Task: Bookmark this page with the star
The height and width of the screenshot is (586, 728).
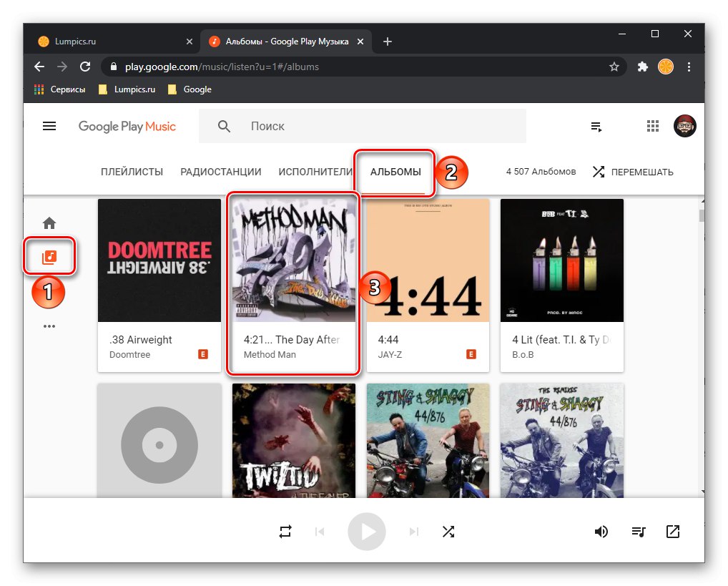Action: coord(614,67)
